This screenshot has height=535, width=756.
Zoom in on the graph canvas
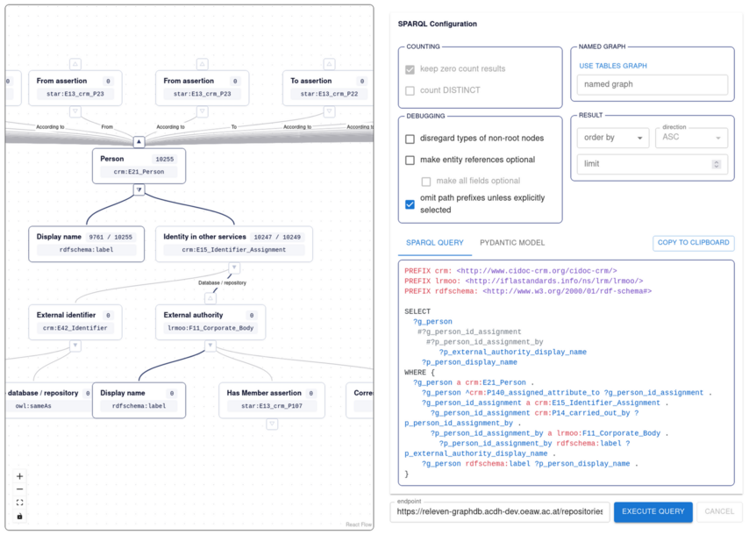[x=20, y=476]
